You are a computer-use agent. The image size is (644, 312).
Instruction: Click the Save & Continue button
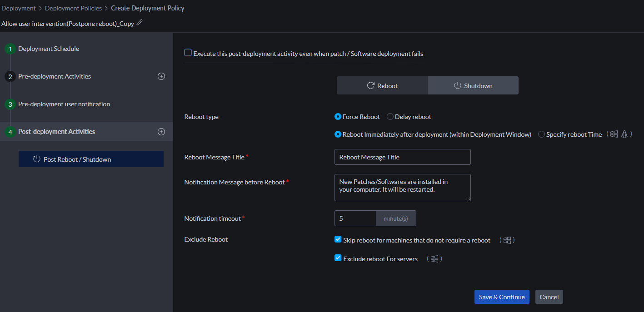tap(502, 297)
